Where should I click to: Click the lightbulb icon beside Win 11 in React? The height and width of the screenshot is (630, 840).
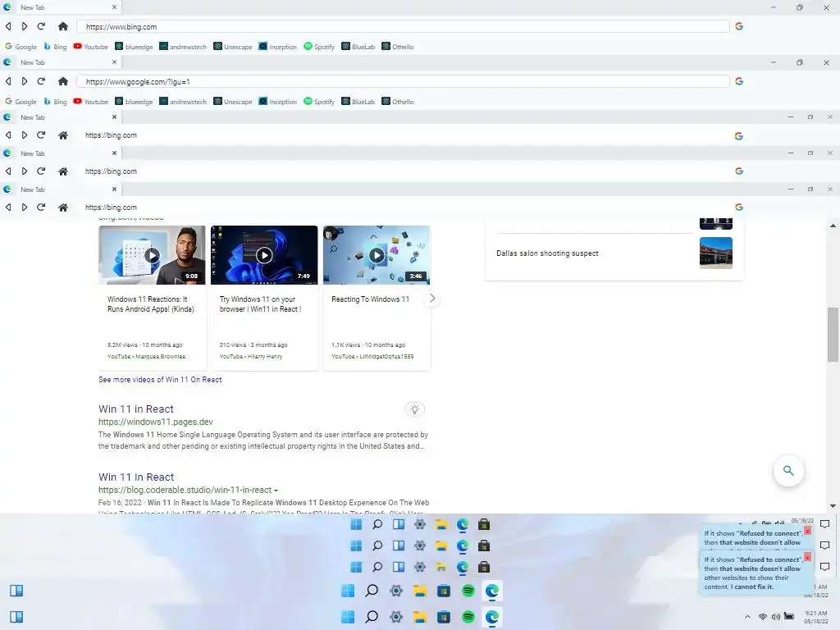(414, 409)
